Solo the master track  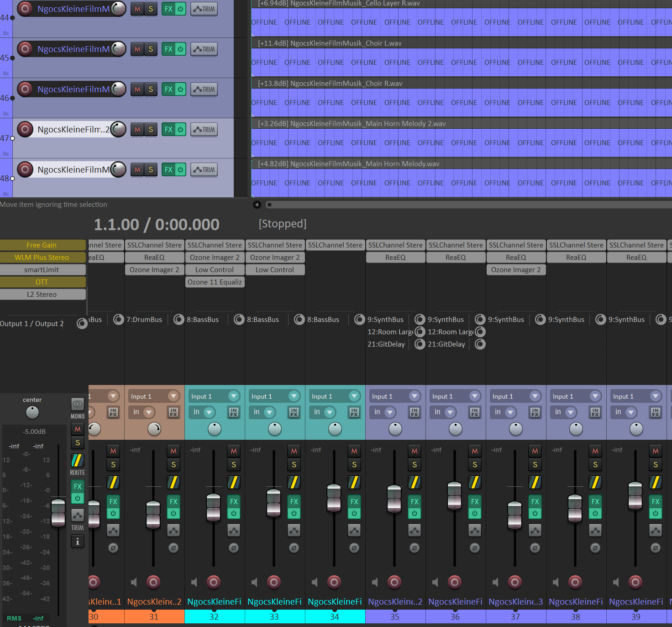(78, 443)
